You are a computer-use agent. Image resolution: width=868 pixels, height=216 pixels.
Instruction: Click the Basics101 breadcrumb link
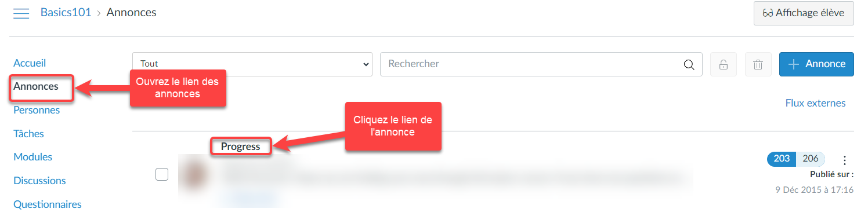(x=66, y=12)
